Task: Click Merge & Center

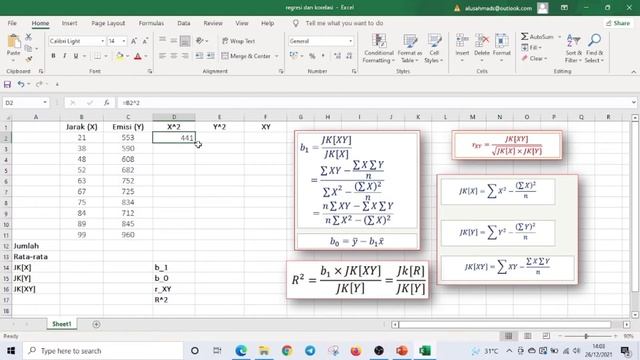Action: (247, 56)
